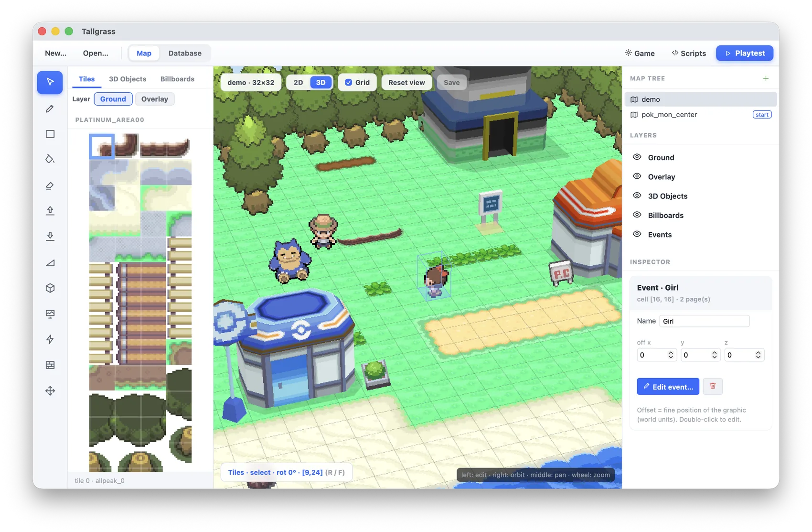This screenshot has height=532, width=812.
Task: Click the Open... menu item
Action: click(96, 53)
